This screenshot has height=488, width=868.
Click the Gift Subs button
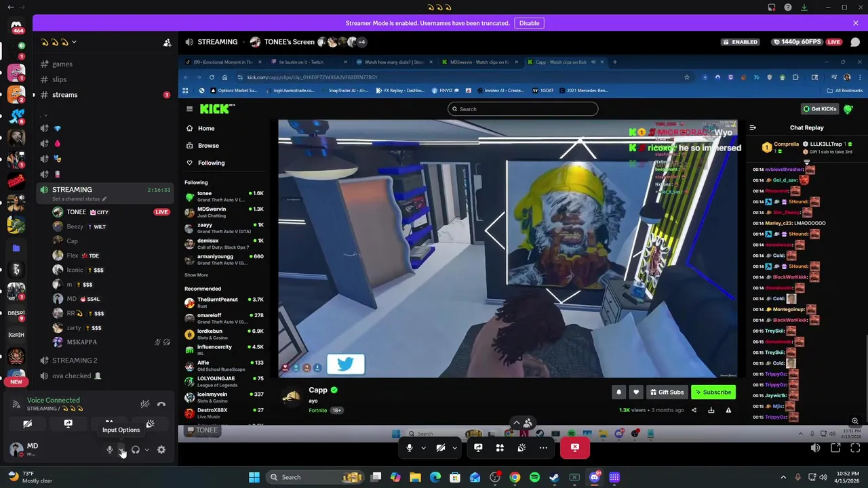pyautogui.click(x=667, y=392)
